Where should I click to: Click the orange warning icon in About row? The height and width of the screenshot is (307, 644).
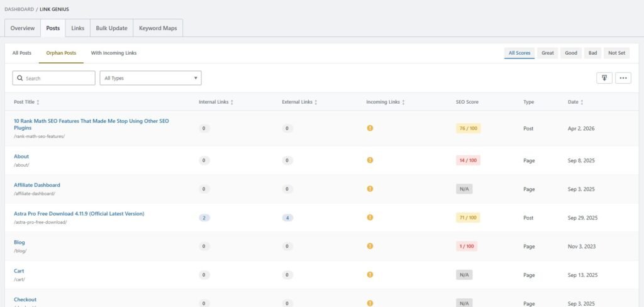pyautogui.click(x=370, y=160)
